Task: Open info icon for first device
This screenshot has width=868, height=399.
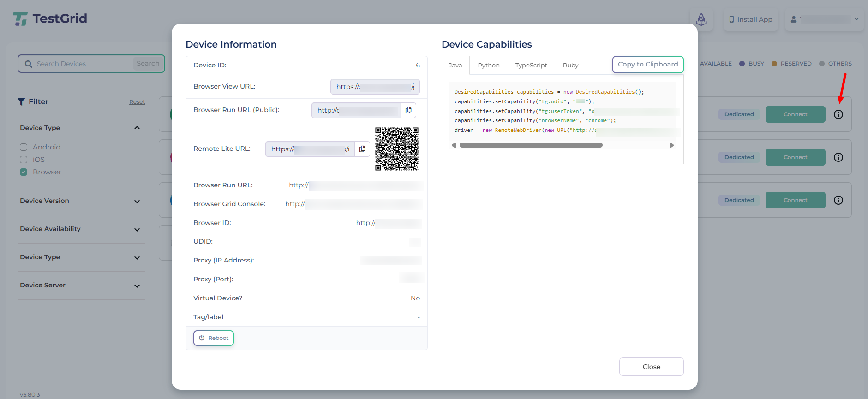Action: (838, 114)
